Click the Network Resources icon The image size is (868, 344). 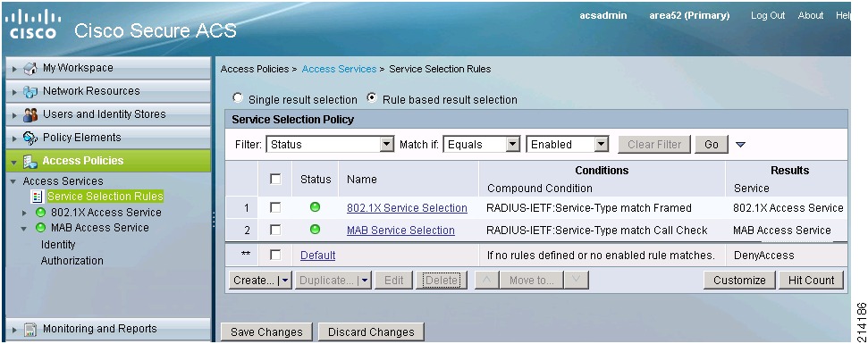[29, 92]
